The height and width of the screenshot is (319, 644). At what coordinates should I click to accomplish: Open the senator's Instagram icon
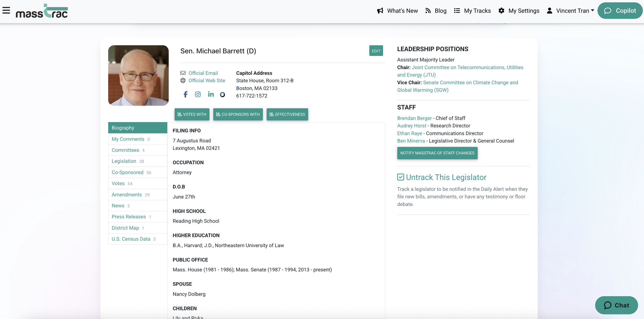(198, 94)
